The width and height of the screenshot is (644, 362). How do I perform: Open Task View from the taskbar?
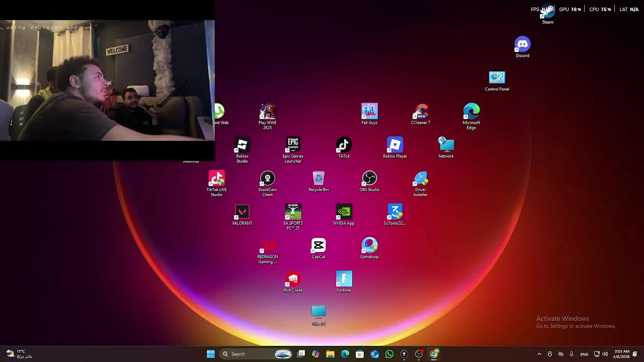[x=301, y=354]
